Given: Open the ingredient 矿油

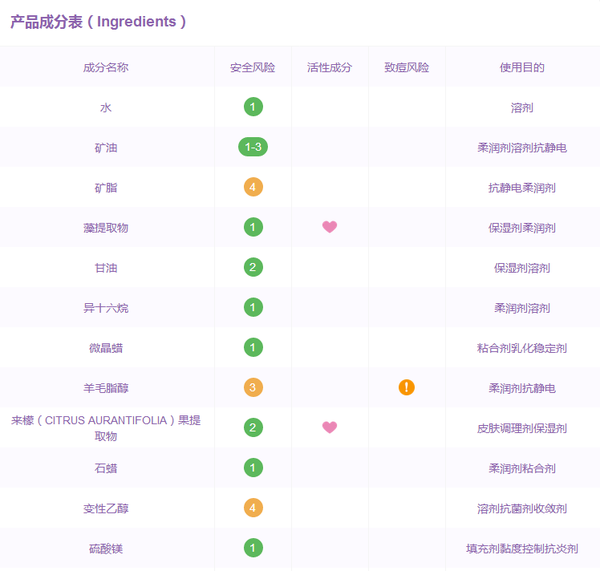Looking at the screenshot, I should (x=106, y=148).
